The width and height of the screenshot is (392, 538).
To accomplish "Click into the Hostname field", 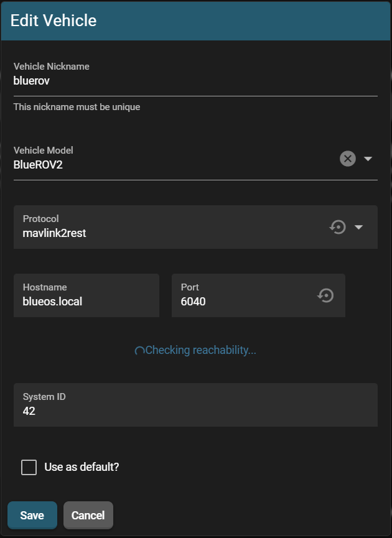I will 86,302.
